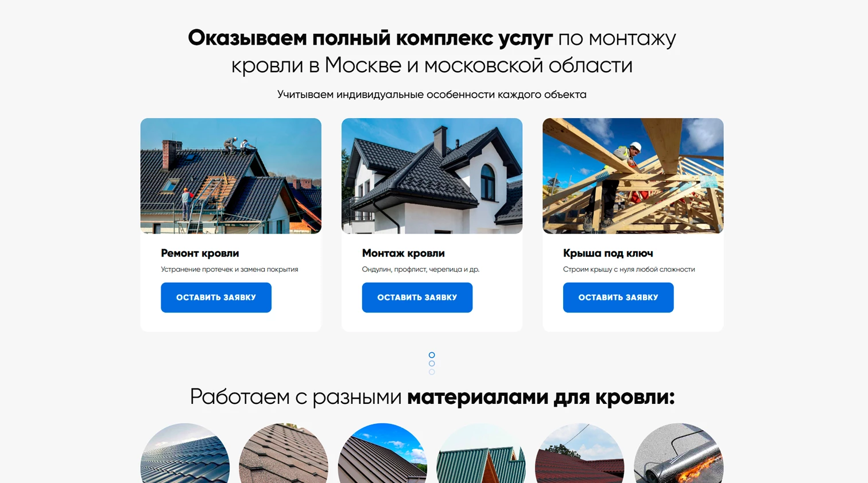The image size is (868, 483).
Task: Select the third faded pagination dot
Action: pos(432,372)
